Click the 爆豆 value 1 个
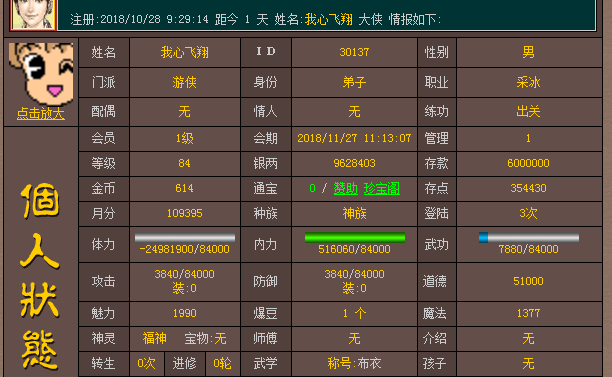The width and height of the screenshot is (612, 377). pyautogui.click(x=354, y=313)
